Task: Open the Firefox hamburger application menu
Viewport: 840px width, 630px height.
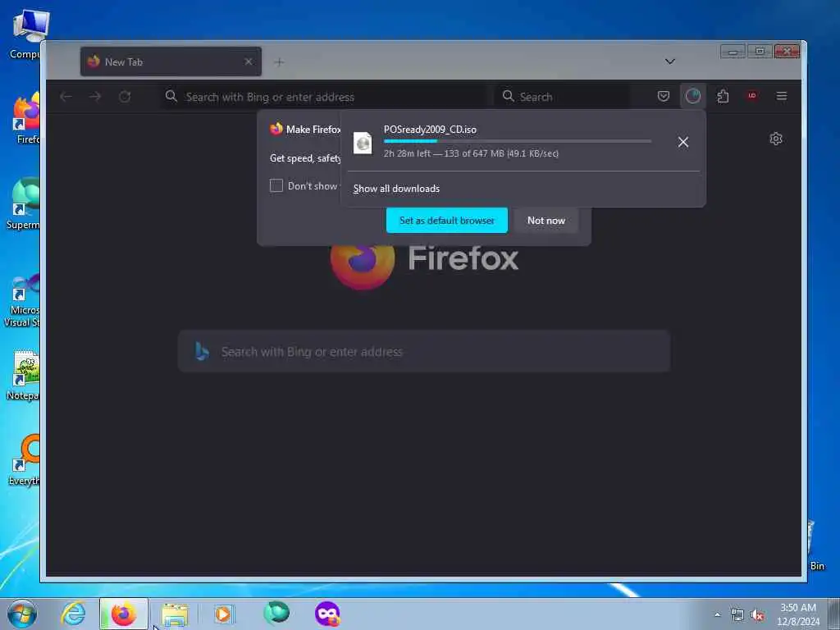Action: point(782,96)
